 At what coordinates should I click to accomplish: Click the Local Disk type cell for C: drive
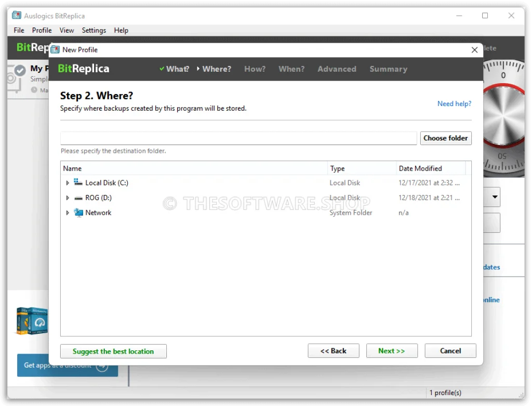point(345,183)
